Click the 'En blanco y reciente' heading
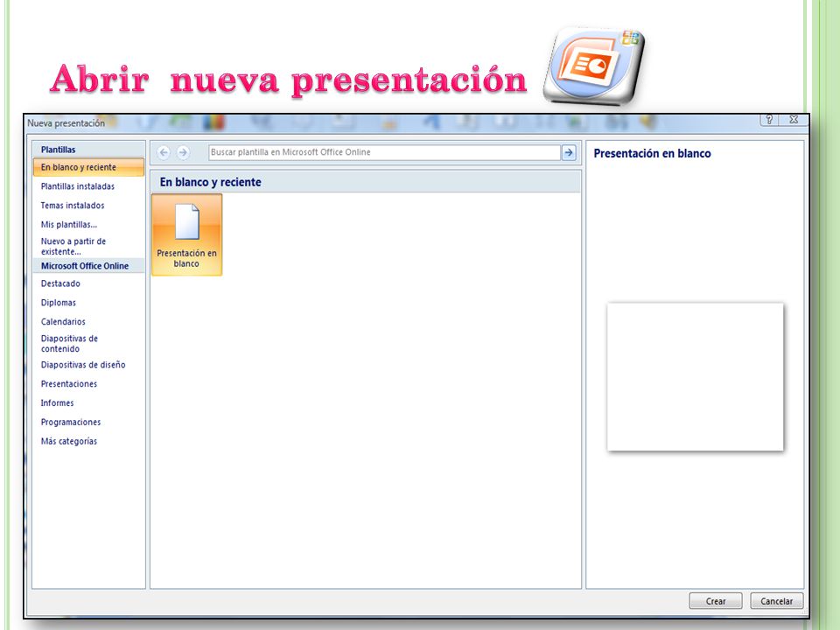Screen dimensions: 840x630 click(211, 182)
